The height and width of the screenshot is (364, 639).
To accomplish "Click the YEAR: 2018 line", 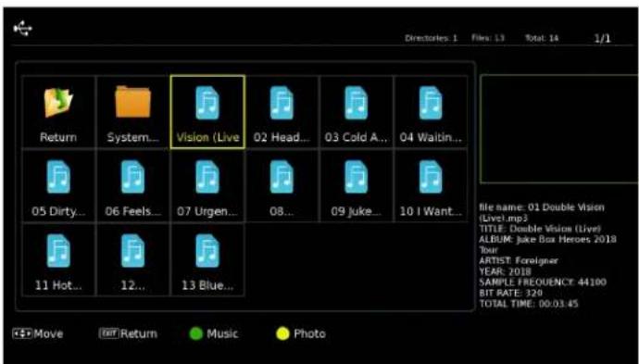I will point(505,271).
